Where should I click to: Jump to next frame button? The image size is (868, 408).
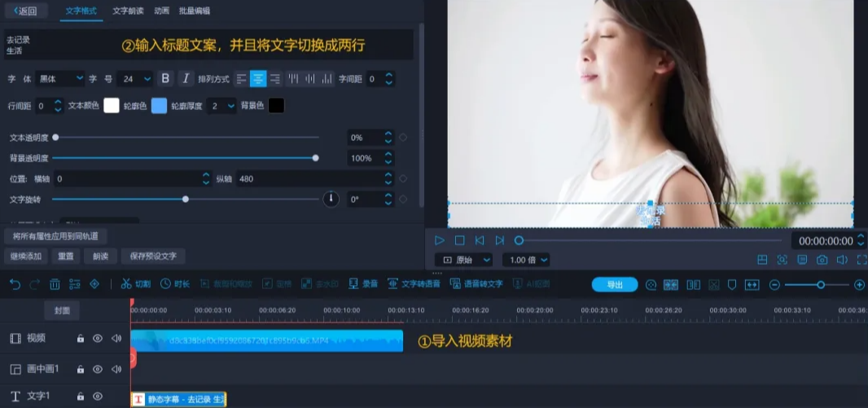click(x=499, y=240)
